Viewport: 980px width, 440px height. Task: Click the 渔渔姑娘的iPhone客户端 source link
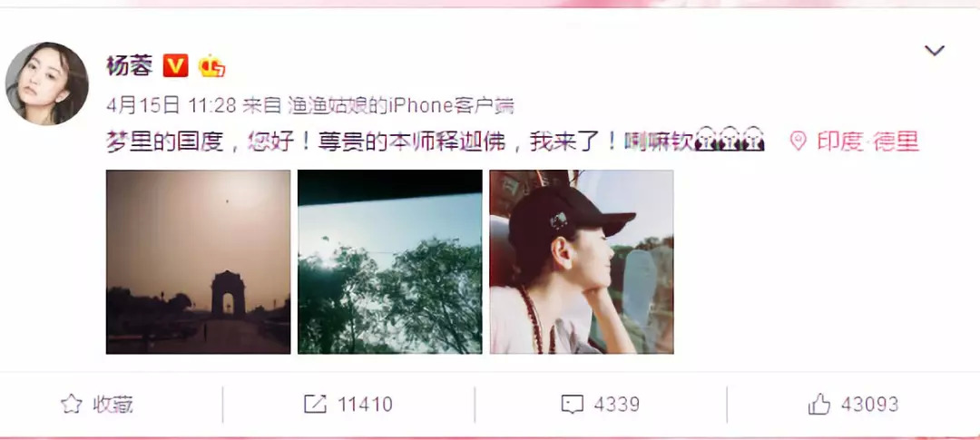point(401,105)
